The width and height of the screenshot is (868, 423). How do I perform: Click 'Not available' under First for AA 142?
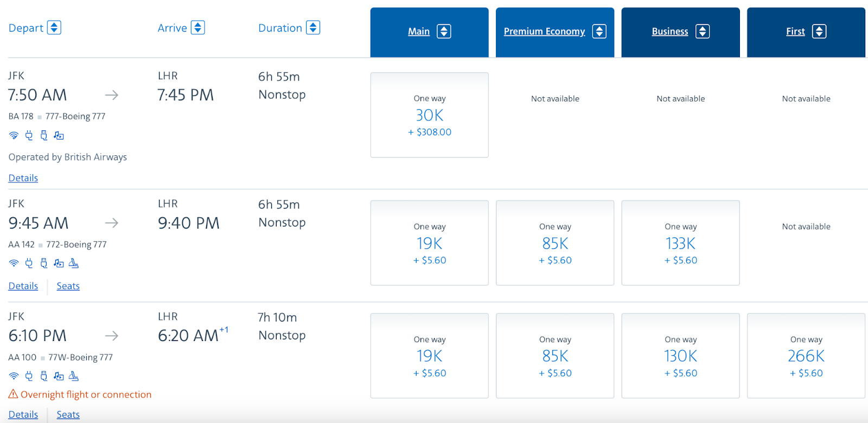click(x=806, y=226)
